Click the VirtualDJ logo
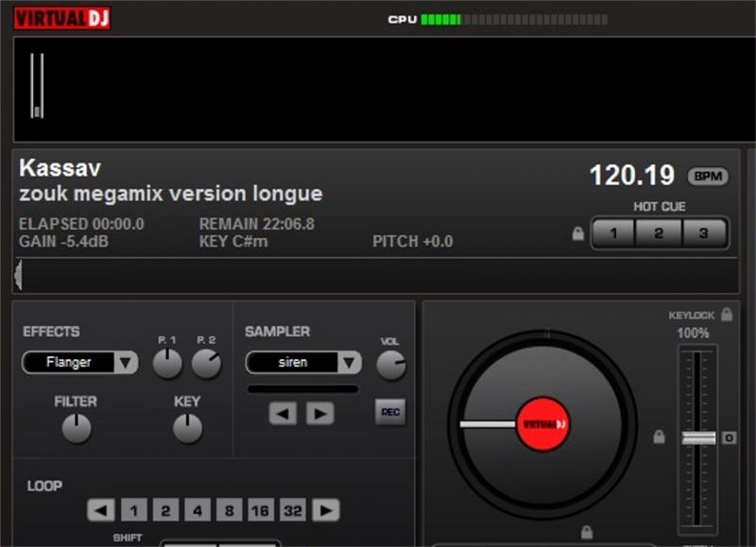The width and height of the screenshot is (756, 547). coord(62,18)
